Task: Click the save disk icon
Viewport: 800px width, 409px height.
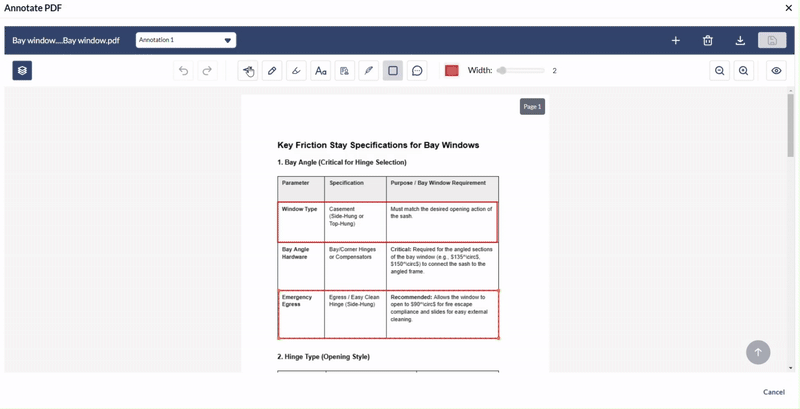Action: [772, 40]
